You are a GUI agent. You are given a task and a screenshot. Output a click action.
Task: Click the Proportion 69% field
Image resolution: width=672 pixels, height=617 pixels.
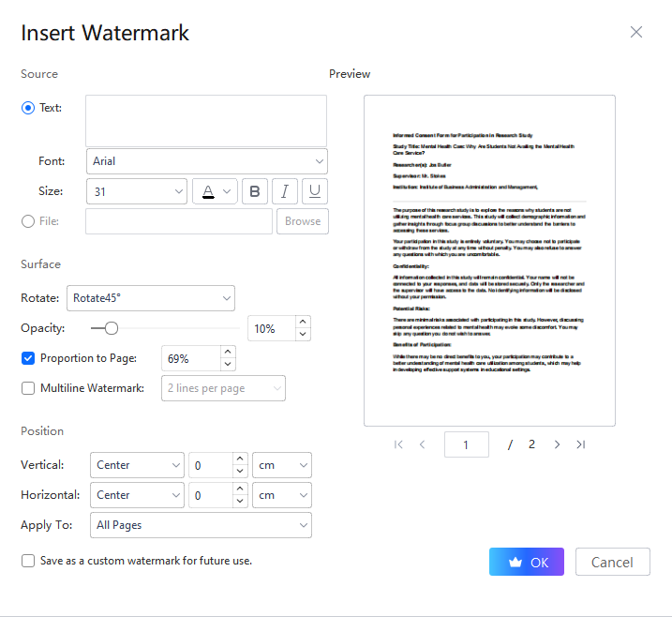(x=191, y=358)
